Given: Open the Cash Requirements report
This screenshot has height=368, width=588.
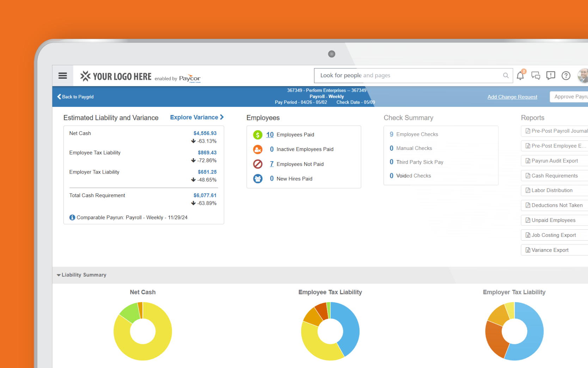Looking at the screenshot, I should click(554, 176).
